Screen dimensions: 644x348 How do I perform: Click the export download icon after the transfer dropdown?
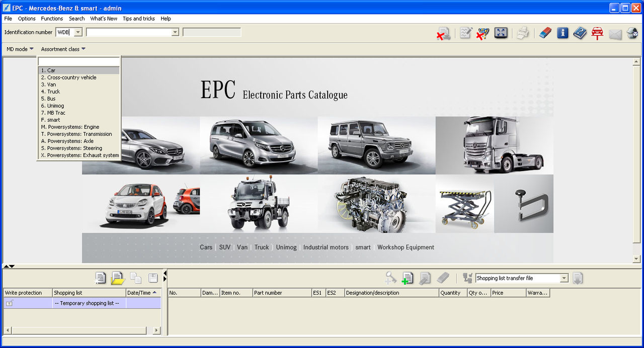click(578, 278)
